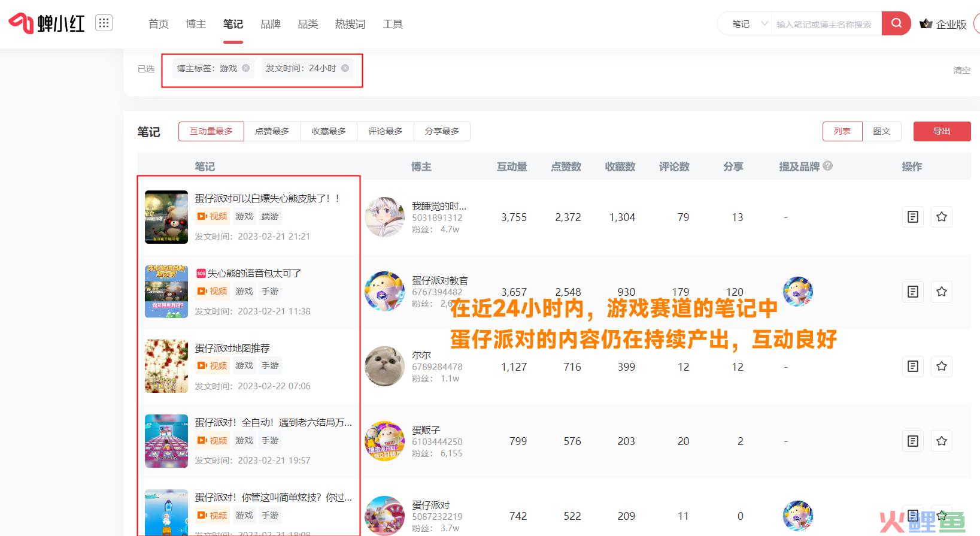Star the note by 蛋仔派对教官
The height and width of the screenshot is (536, 980).
tap(942, 292)
